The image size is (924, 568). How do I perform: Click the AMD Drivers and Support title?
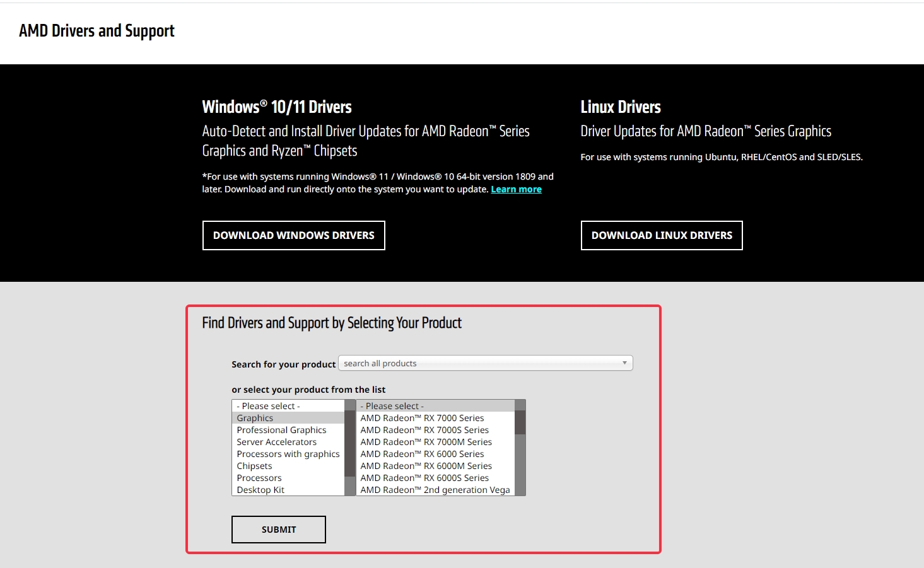[96, 31]
